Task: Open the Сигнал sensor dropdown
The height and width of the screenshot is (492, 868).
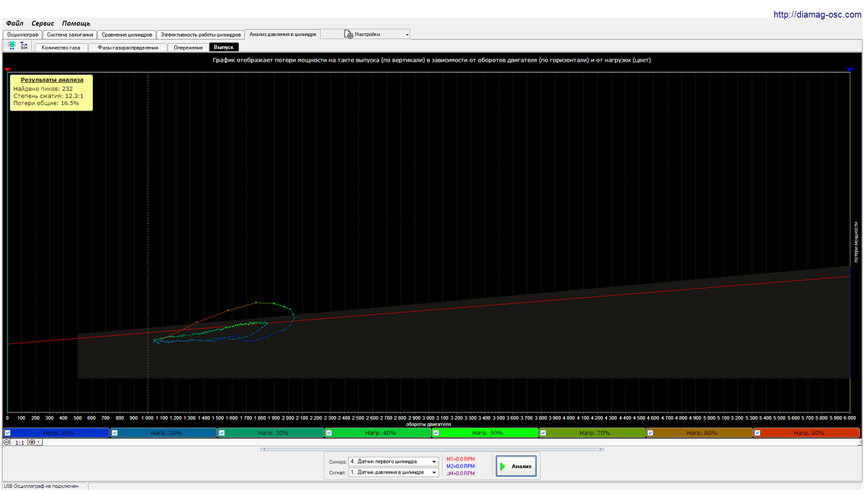Action: pos(394,472)
